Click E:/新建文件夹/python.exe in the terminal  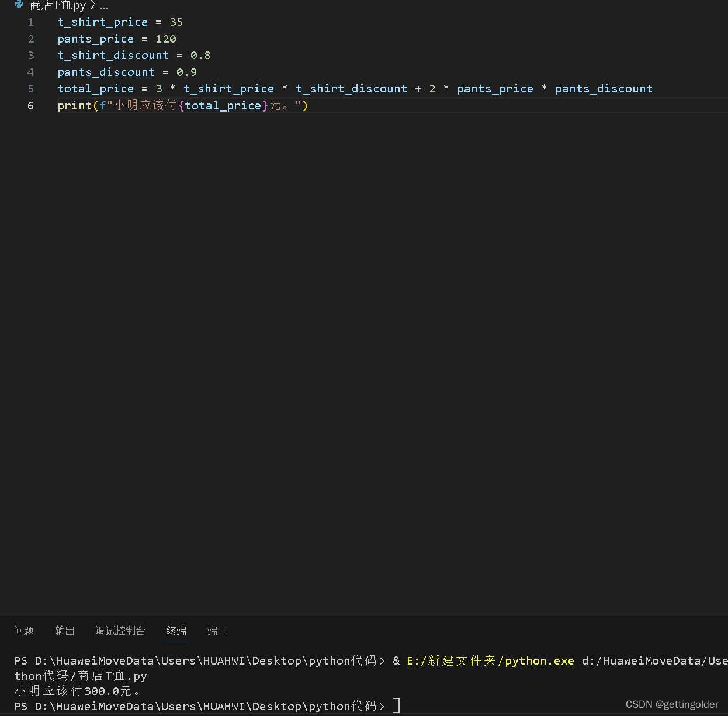tap(491, 660)
